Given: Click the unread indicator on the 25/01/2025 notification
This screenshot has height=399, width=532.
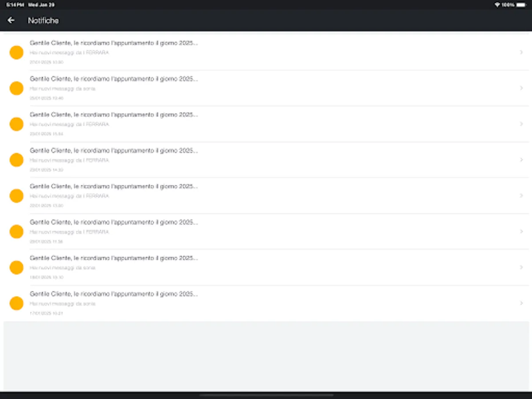Looking at the screenshot, I should click(16, 88).
